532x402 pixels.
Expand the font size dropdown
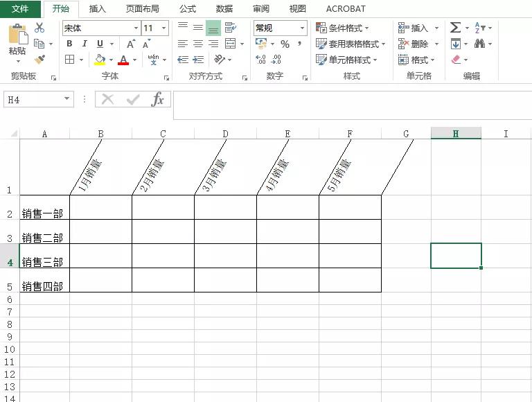[x=163, y=28]
